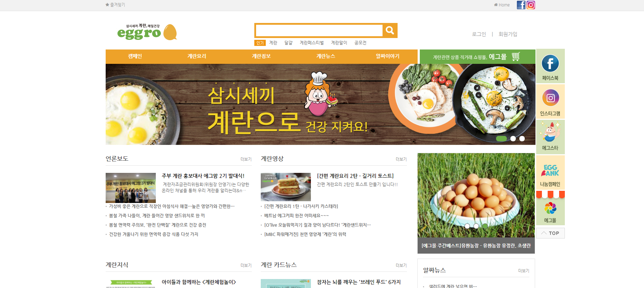Focus the search input field
The height and width of the screenshot is (288, 644).
pyautogui.click(x=319, y=30)
